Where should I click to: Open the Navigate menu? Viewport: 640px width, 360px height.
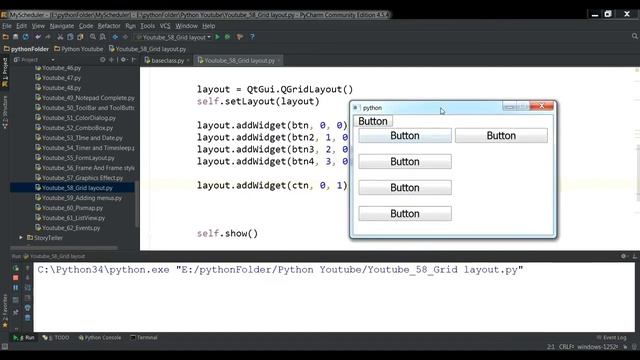coord(62,26)
